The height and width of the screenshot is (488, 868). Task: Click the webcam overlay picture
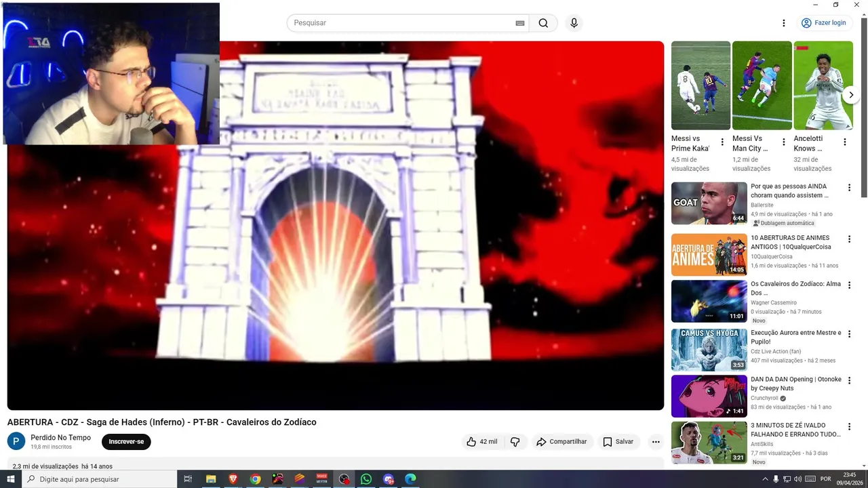click(111, 74)
